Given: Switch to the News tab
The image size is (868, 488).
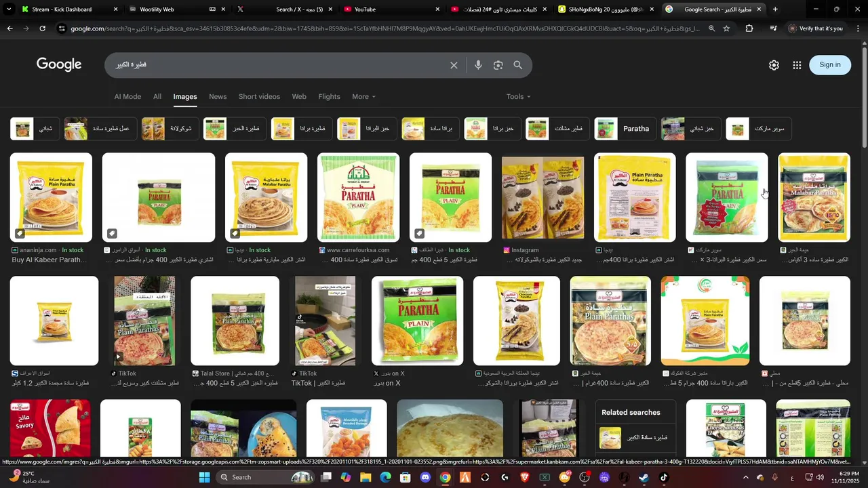Looking at the screenshot, I should tap(218, 96).
